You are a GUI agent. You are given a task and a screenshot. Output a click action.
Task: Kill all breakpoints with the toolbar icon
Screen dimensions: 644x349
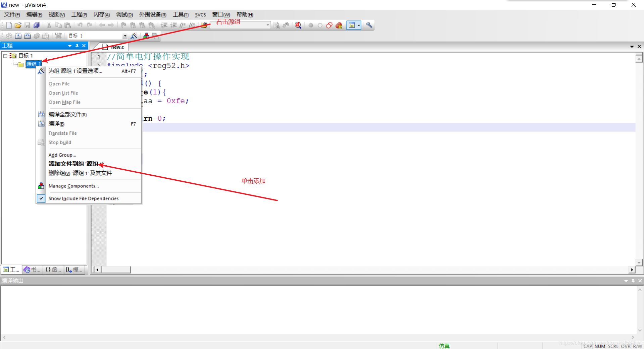339,25
